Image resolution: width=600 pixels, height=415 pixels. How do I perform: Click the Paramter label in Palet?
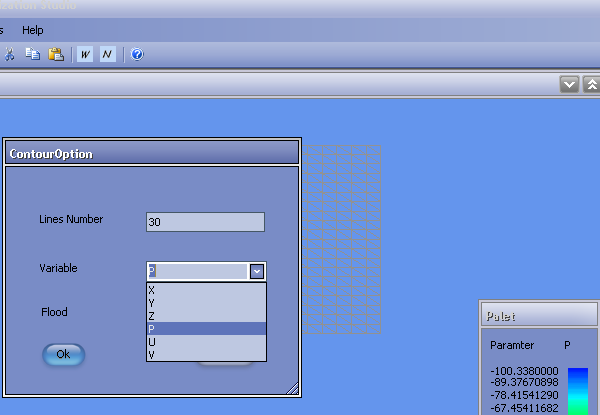(512, 345)
